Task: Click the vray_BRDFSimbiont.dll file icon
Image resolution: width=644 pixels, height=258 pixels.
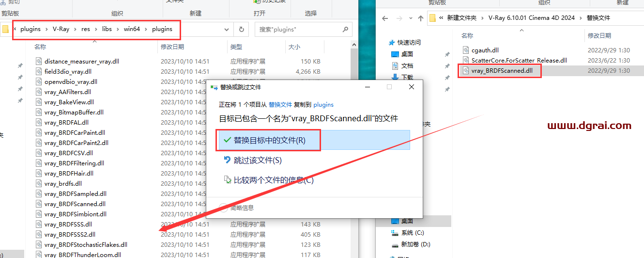Action: click(39, 214)
